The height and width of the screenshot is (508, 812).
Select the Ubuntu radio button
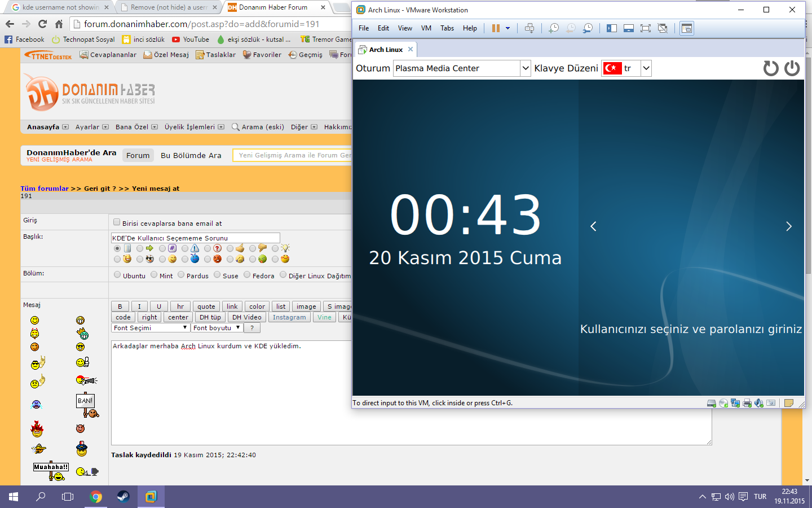click(x=117, y=275)
